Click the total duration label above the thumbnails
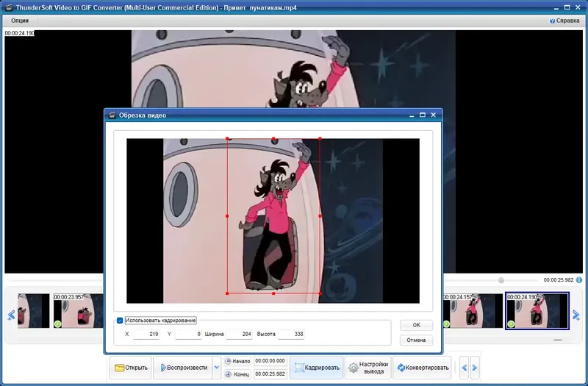The width and height of the screenshot is (588, 386). coord(559,280)
